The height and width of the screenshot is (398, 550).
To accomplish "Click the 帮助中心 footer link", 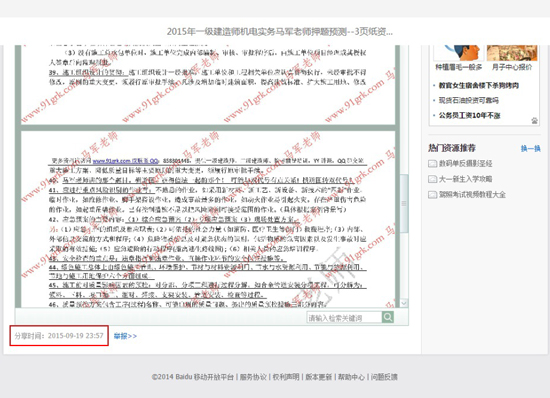I will pos(351,377).
